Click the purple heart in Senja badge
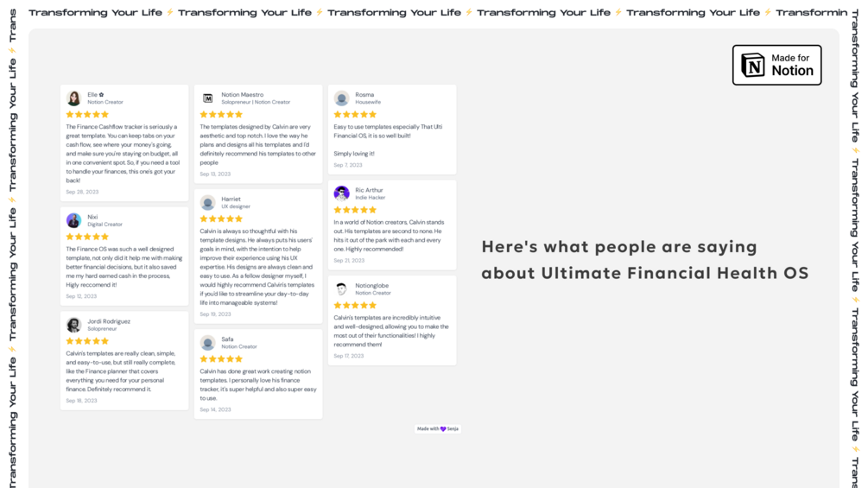This screenshot has width=868, height=488. pos(443,428)
